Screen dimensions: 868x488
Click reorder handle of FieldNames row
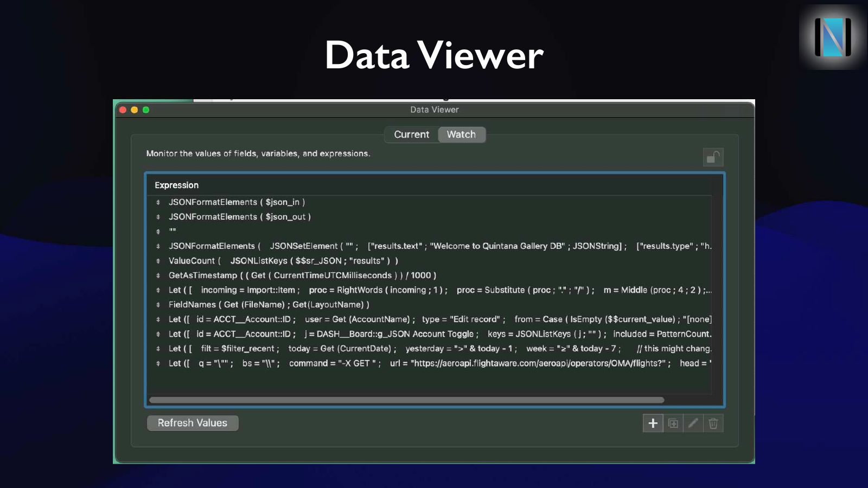point(158,305)
